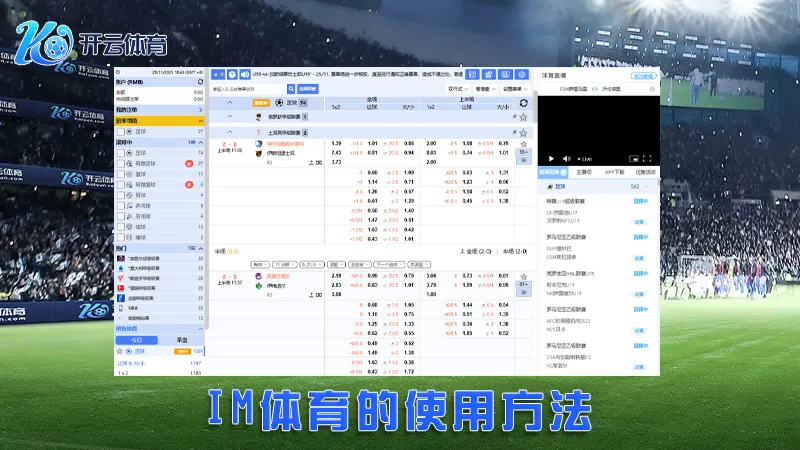Switch to the first tab below the video player
The height and width of the screenshot is (450, 800).
point(554,172)
